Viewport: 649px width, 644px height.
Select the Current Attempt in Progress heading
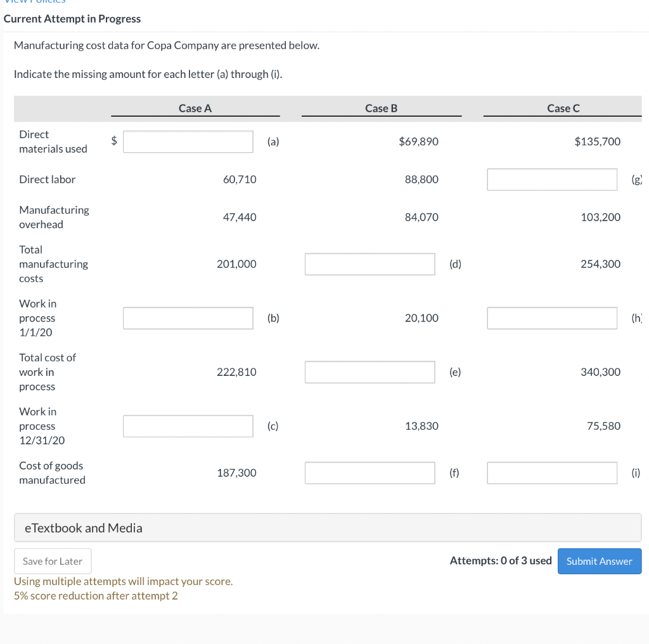point(72,19)
